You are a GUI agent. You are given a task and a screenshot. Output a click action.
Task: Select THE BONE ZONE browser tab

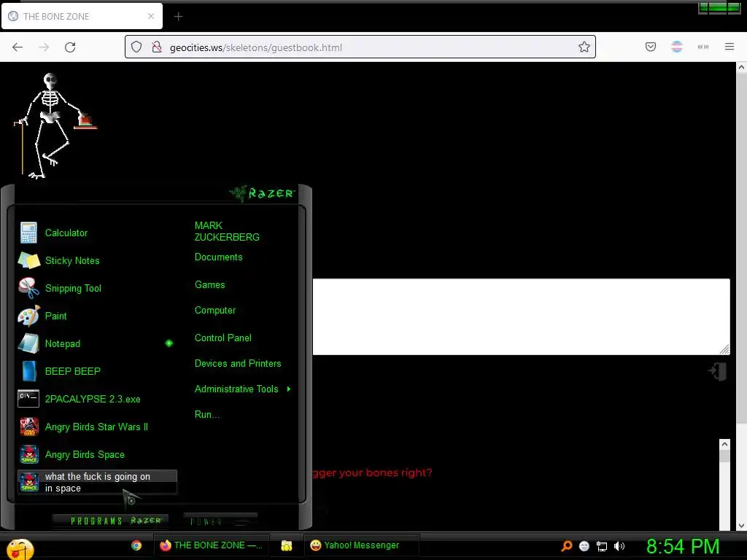point(82,16)
